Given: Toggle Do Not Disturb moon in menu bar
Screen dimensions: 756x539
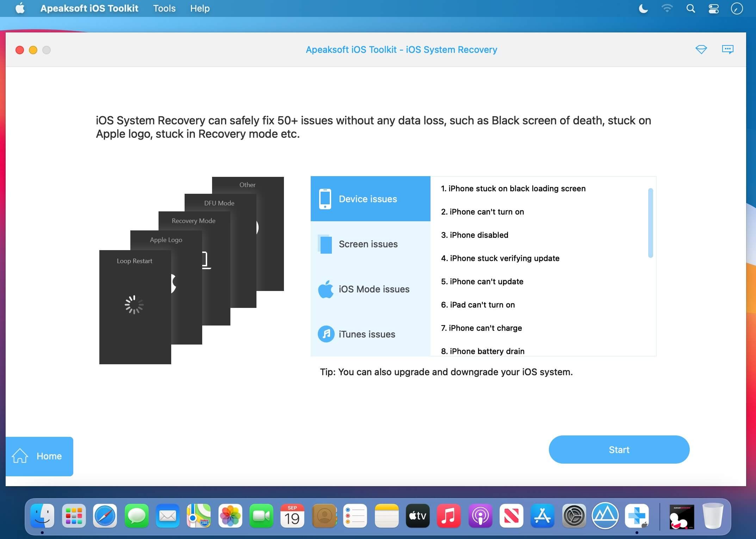Looking at the screenshot, I should [x=643, y=8].
